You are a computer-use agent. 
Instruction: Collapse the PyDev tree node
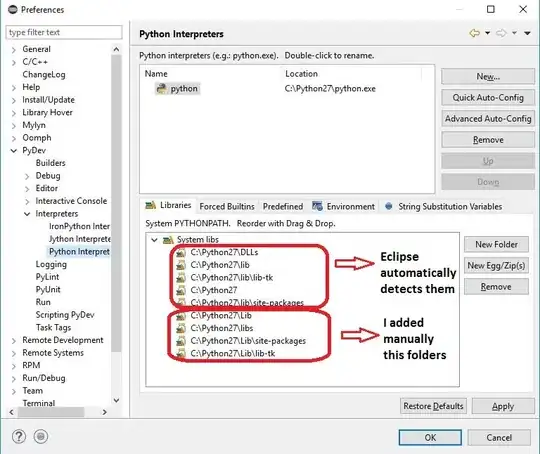tap(14, 151)
